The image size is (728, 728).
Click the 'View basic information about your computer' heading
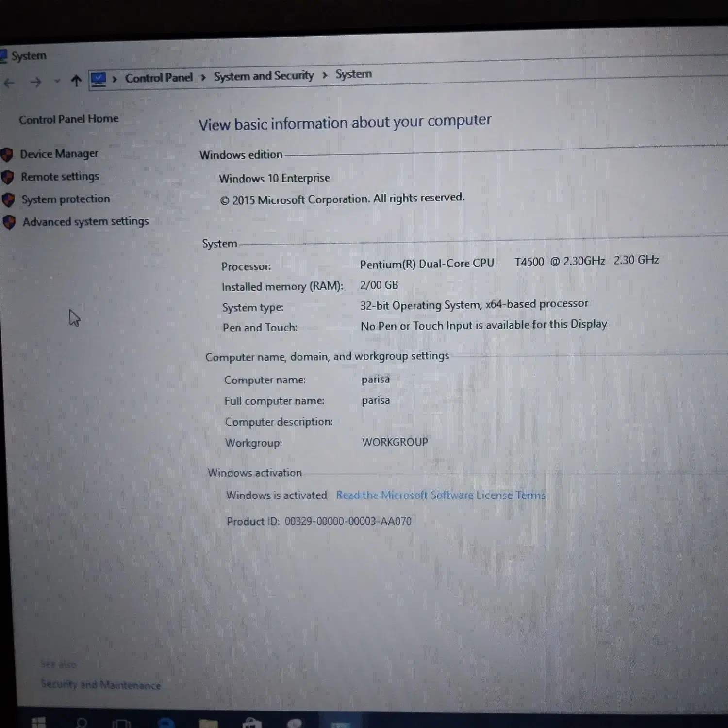point(345,123)
